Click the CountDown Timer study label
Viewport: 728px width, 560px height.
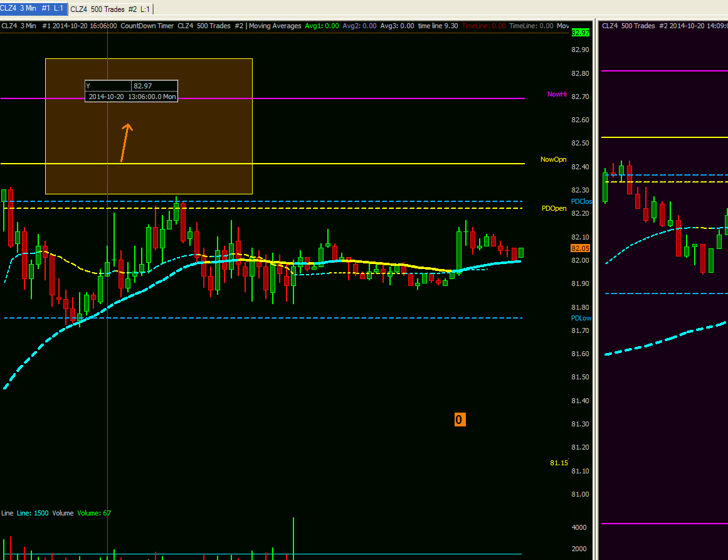(x=147, y=26)
